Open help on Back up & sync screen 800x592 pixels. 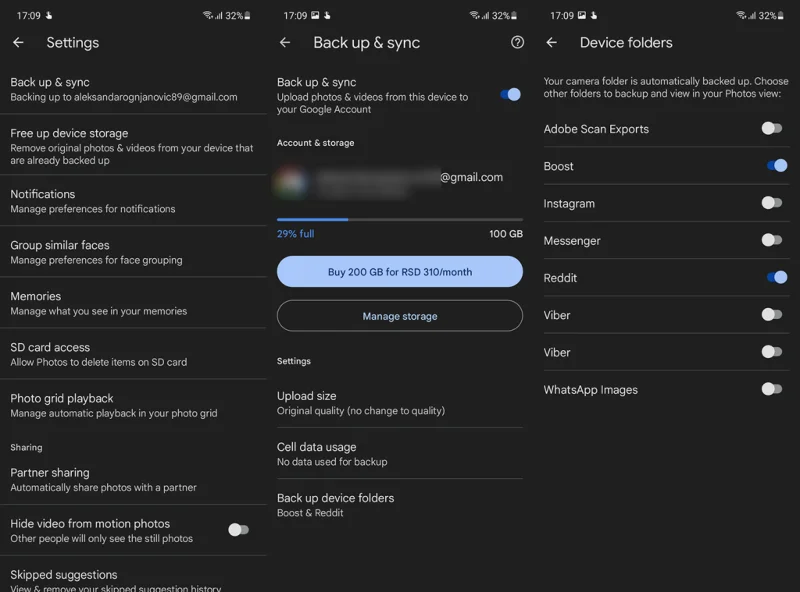coord(517,42)
